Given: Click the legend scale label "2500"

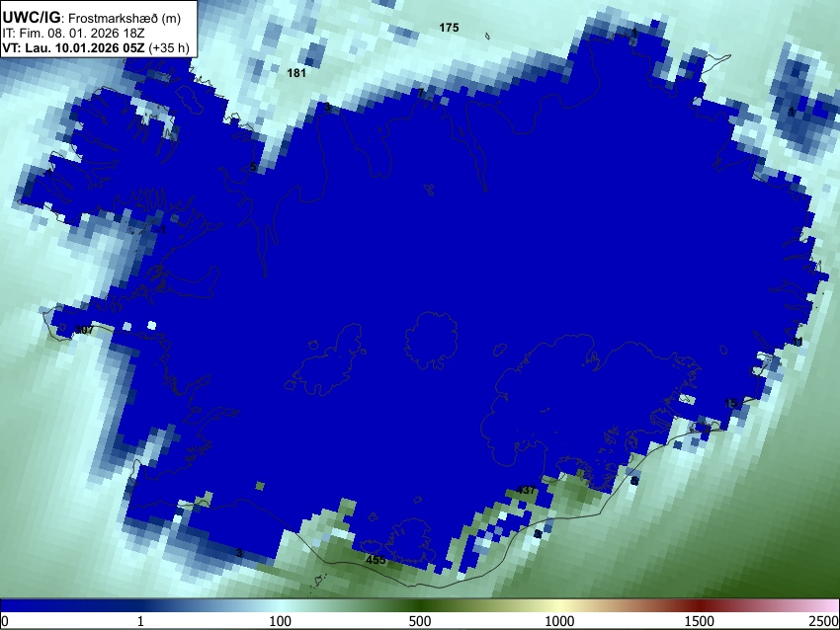Looking at the screenshot, I should click(x=824, y=621).
